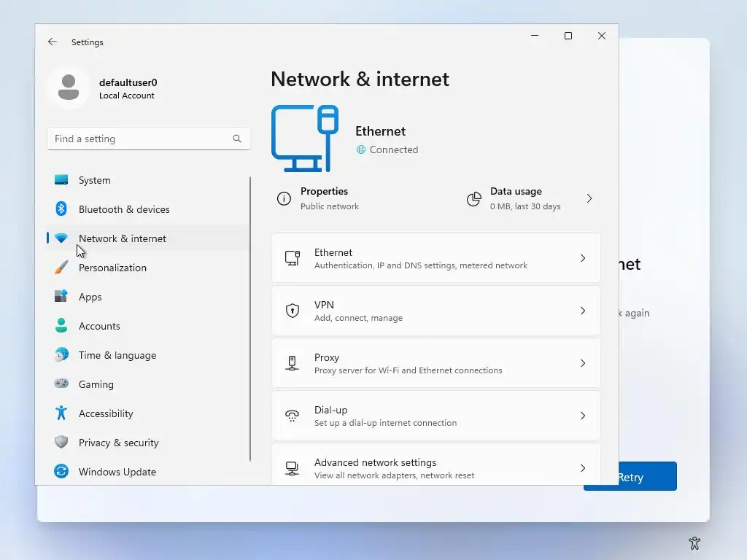Click the Apps icon in sidebar
The height and width of the screenshot is (560, 747).
[x=61, y=296]
